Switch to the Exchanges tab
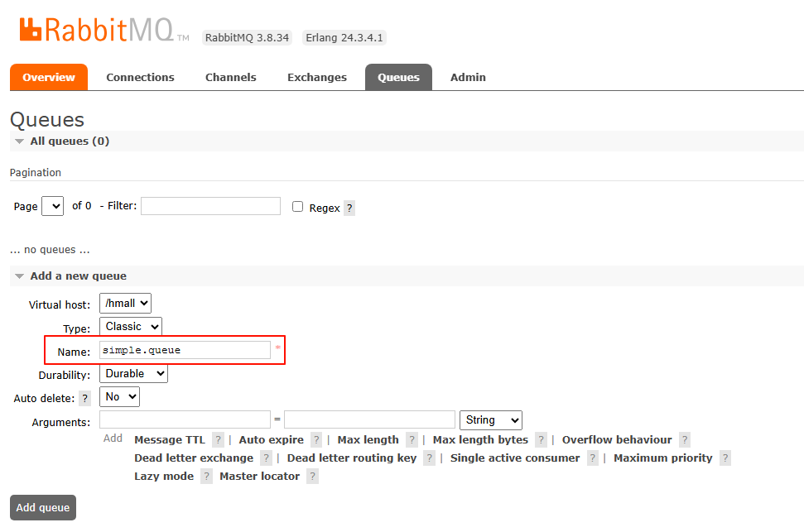Screen dimensions: 804x532 (x=317, y=77)
